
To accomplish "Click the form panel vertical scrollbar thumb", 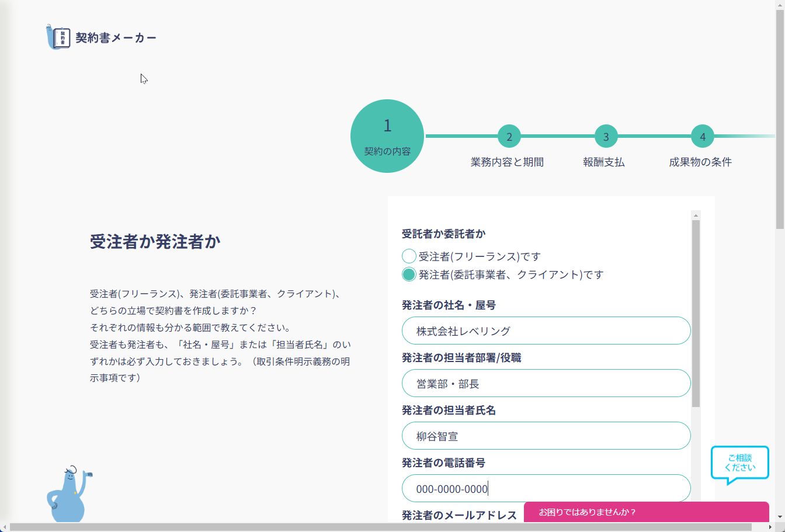I will (x=696, y=314).
